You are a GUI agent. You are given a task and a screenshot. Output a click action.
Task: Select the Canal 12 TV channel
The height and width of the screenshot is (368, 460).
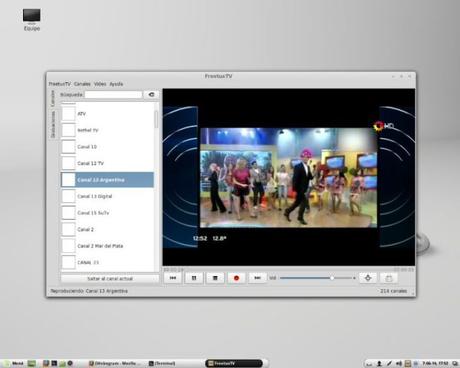coord(107,163)
